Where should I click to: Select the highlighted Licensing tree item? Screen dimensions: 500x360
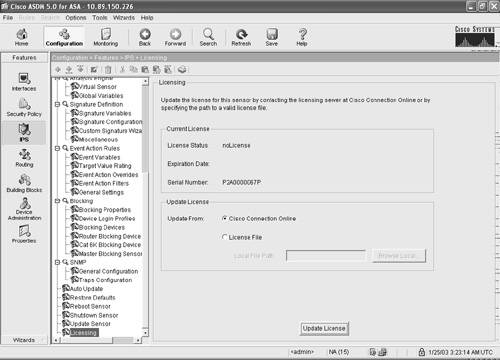point(80,332)
